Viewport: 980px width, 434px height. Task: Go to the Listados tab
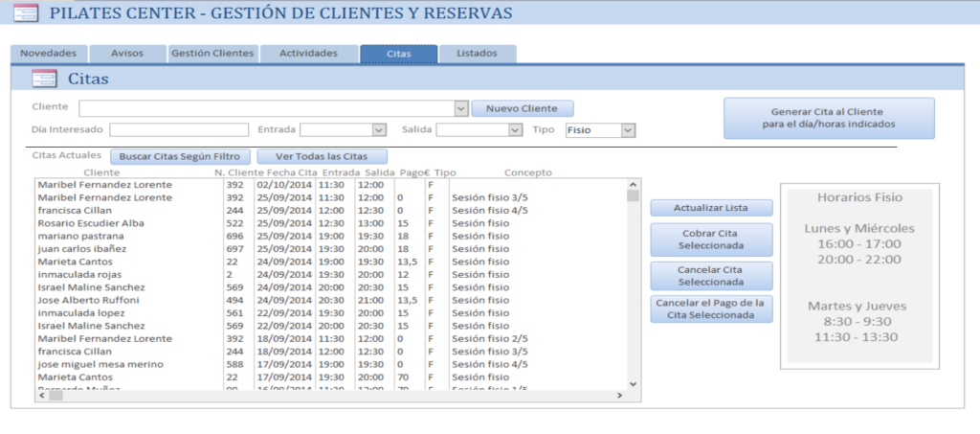point(477,54)
